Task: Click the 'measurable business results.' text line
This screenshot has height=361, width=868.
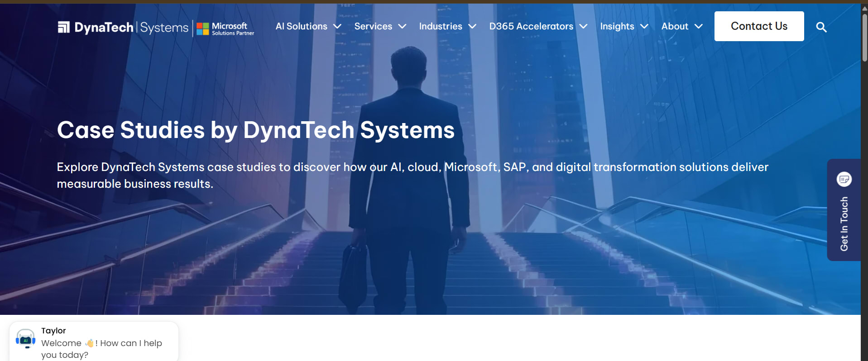Action: [x=135, y=184]
